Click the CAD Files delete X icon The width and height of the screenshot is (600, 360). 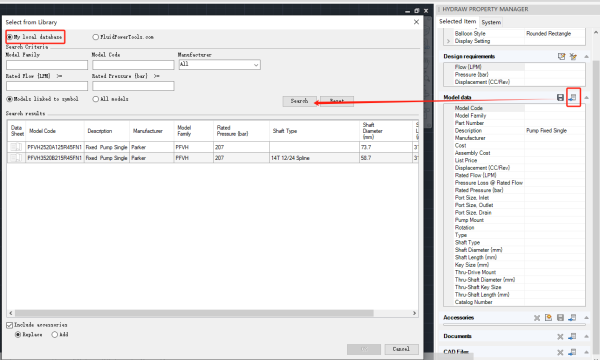[x=560, y=352]
